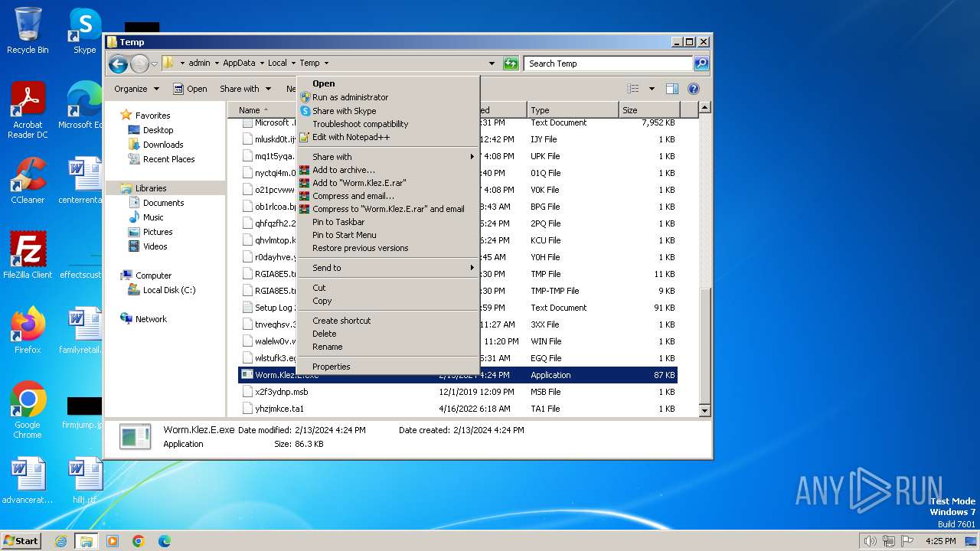Click the file list scroll down arrow

[x=705, y=411]
